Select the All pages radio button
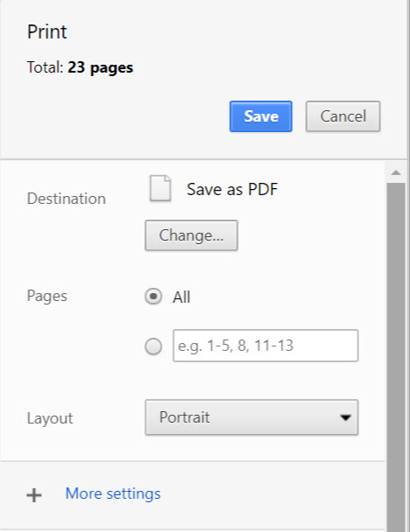 click(153, 297)
